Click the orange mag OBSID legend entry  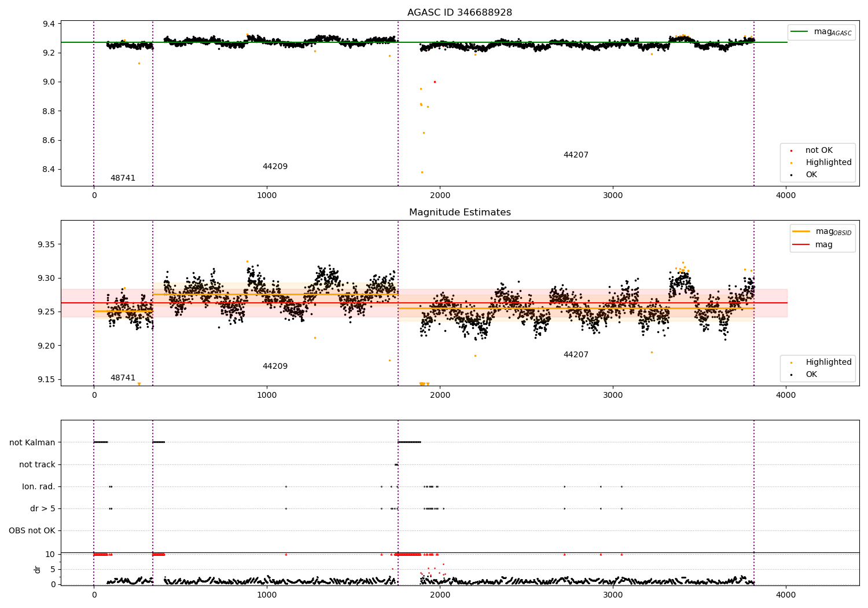(822, 232)
